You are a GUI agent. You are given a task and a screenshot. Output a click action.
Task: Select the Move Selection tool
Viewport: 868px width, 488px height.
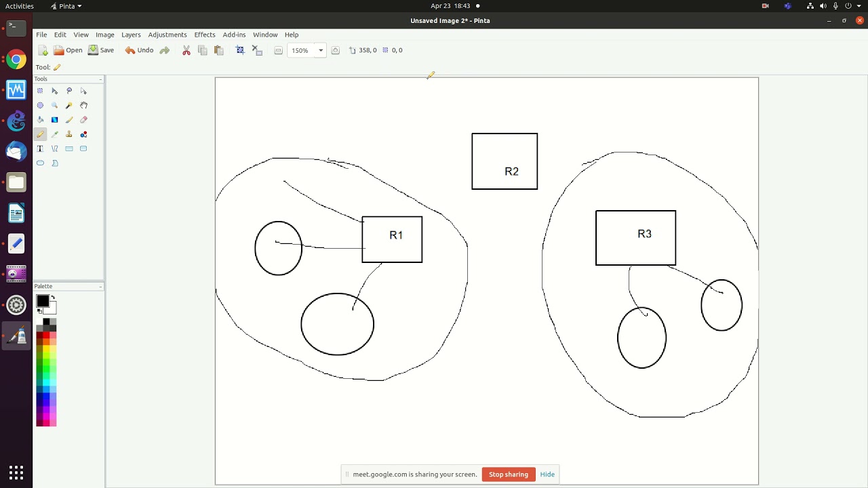[x=83, y=91]
